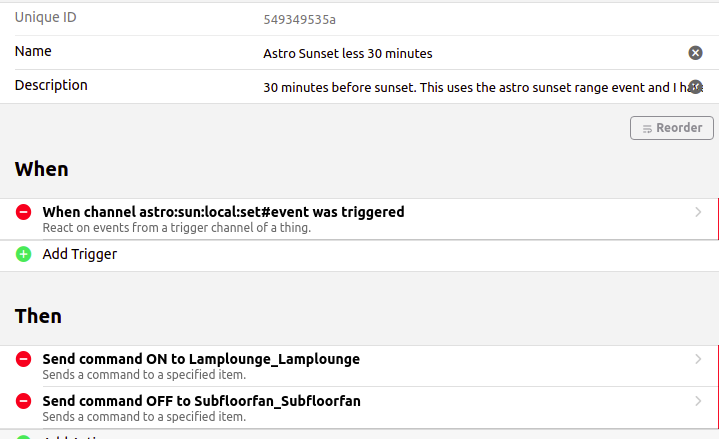Select the Unique ID value 549349535a

(x=299, y=18)
